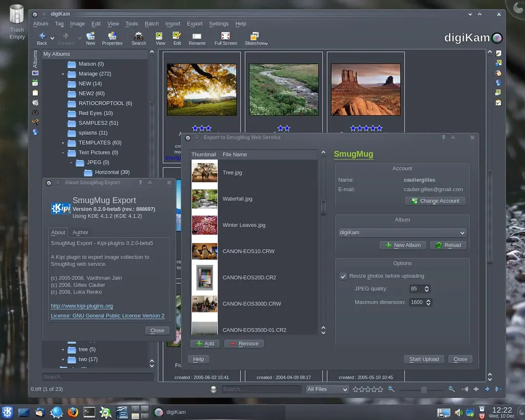Uncheck Resize photos before uploading
The image size is (525, 420).
coord(343,276)
